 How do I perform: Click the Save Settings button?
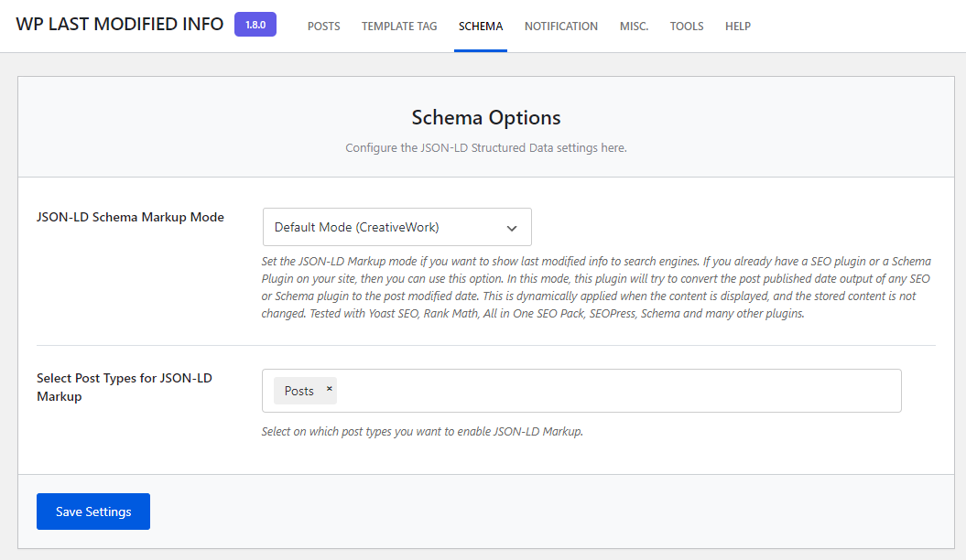pyautogui.click(x=93, y=512)
